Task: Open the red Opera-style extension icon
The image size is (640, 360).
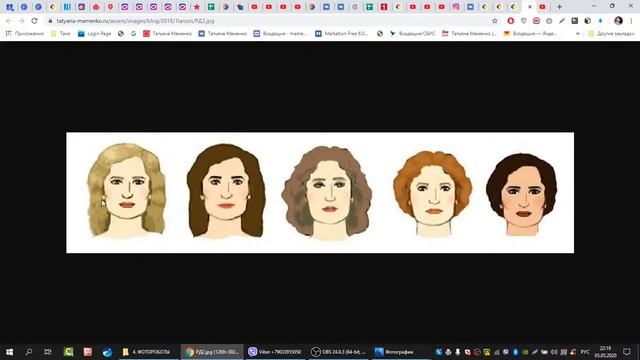Action: tap(511, 21)
